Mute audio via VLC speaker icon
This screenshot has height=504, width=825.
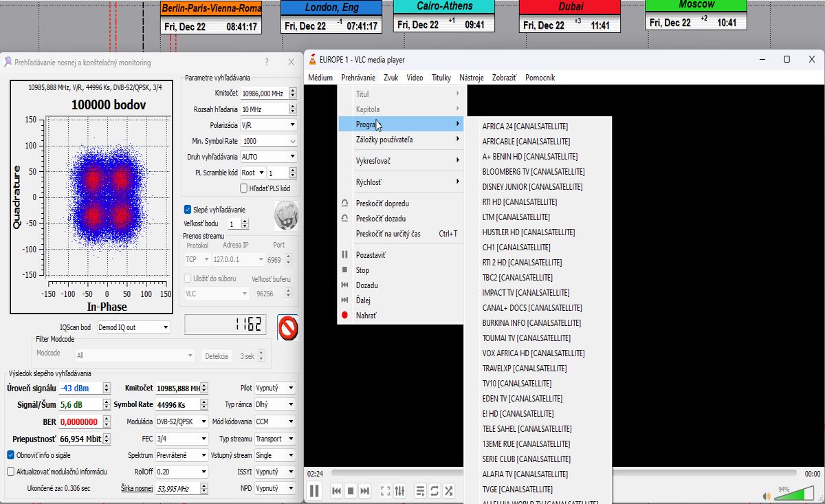coord(767,496)
